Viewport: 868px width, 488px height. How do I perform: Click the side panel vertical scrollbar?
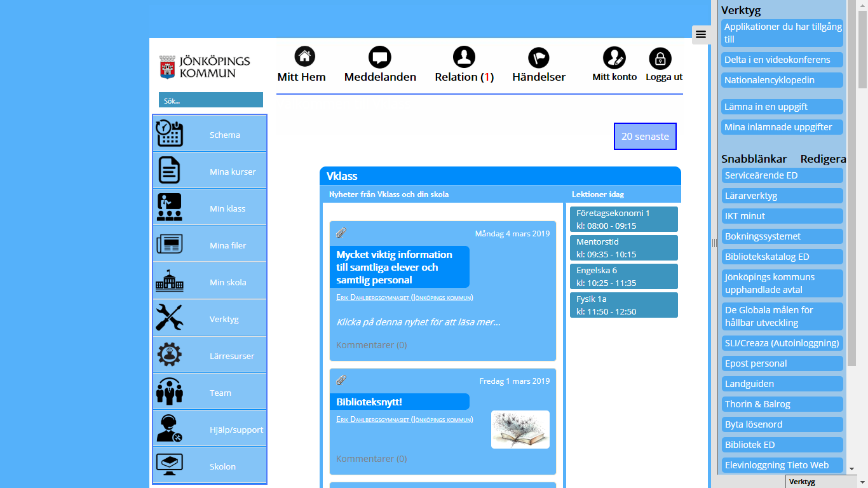point(852,184)
